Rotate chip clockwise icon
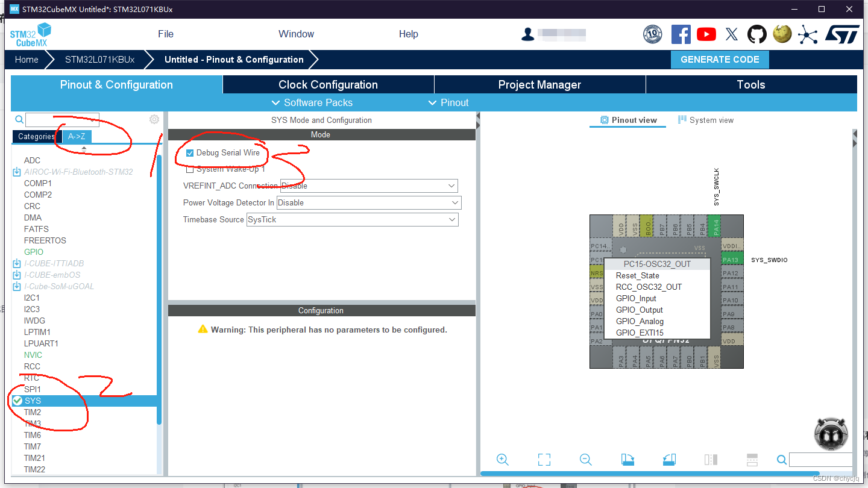This screenshot has height=488, width=868. 627,460
